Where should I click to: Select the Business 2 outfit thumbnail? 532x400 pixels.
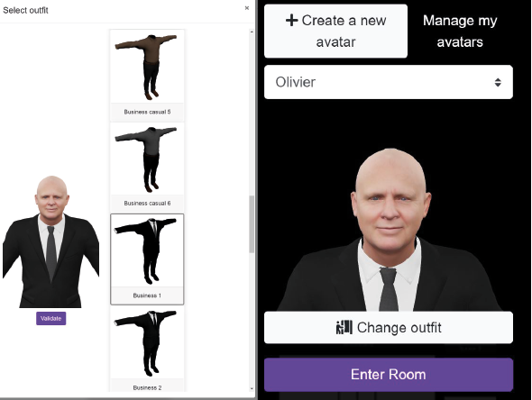coord(147,350)
